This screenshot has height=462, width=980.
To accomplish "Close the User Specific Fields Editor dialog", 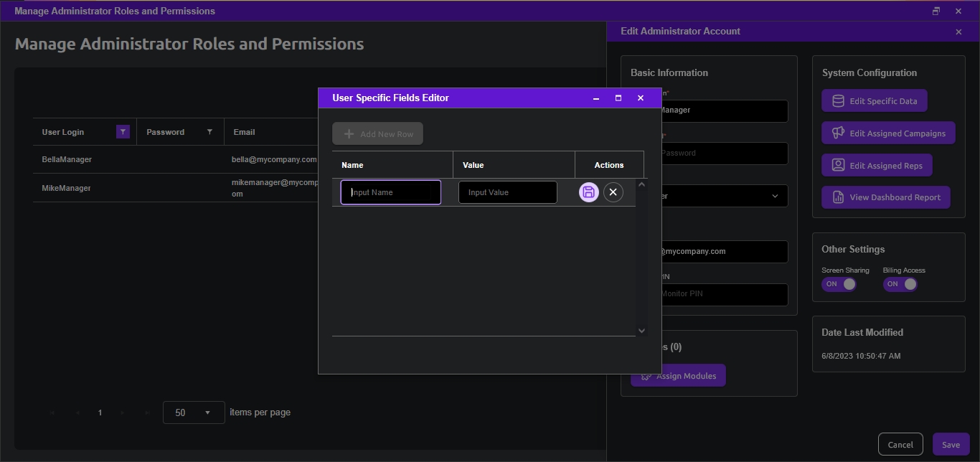I will (641, 98).
